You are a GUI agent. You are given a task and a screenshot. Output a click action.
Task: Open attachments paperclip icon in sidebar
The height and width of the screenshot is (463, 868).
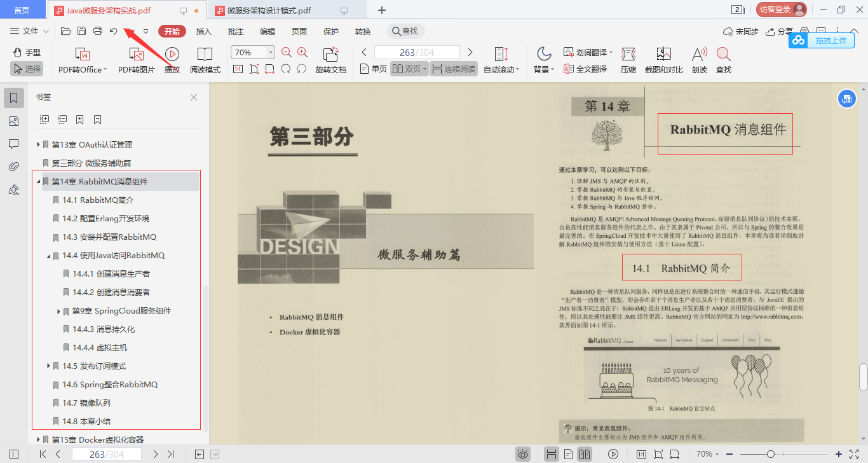(x=14, y=167)
